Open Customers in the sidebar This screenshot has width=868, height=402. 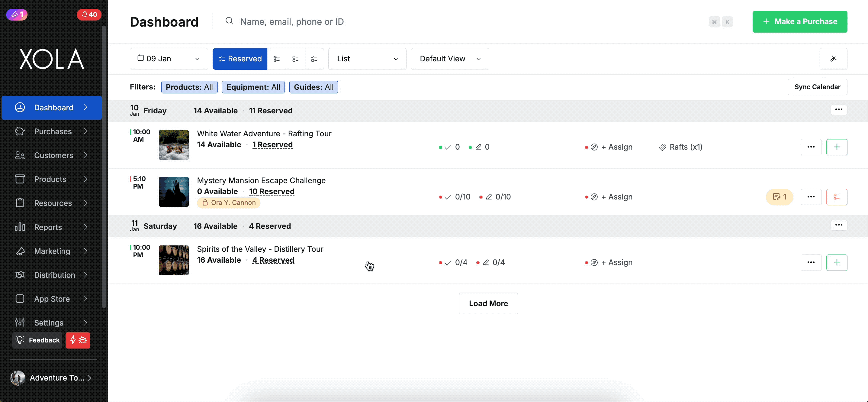[x=52, y=155]
